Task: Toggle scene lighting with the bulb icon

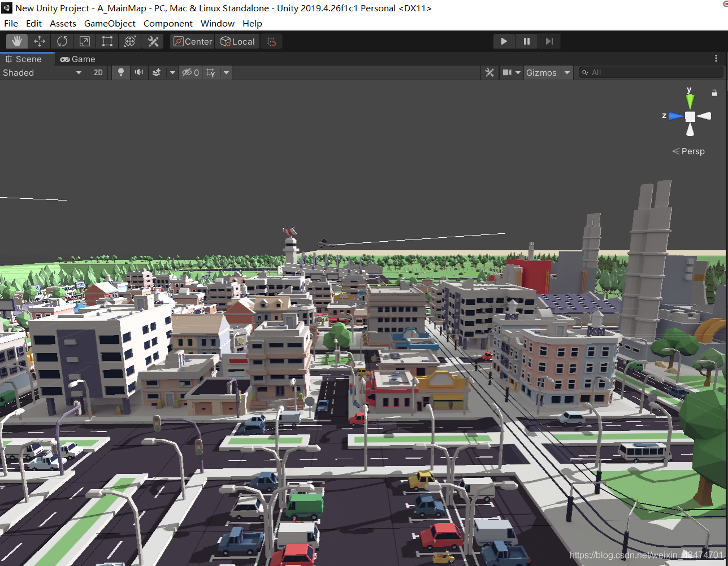Action: tap(120, 72)
